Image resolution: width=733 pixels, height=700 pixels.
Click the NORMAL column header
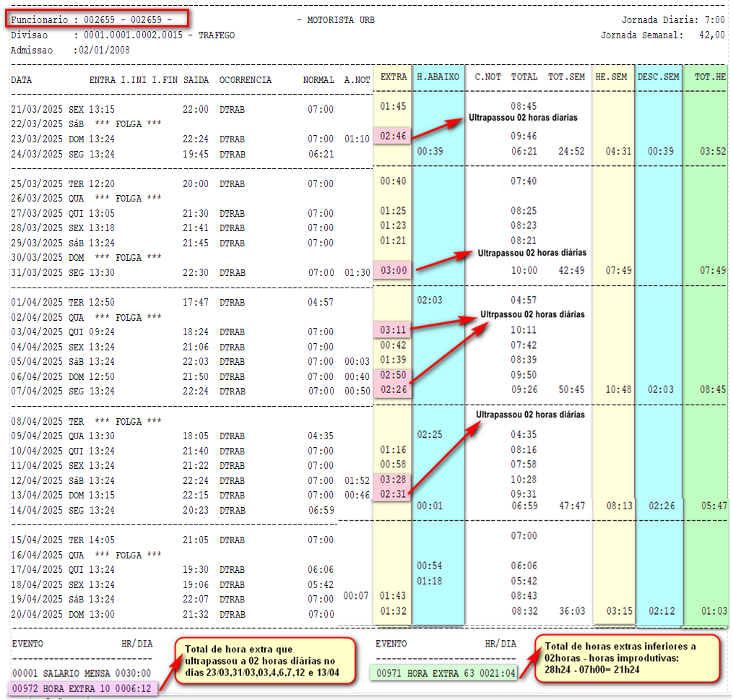click(318, 80)
